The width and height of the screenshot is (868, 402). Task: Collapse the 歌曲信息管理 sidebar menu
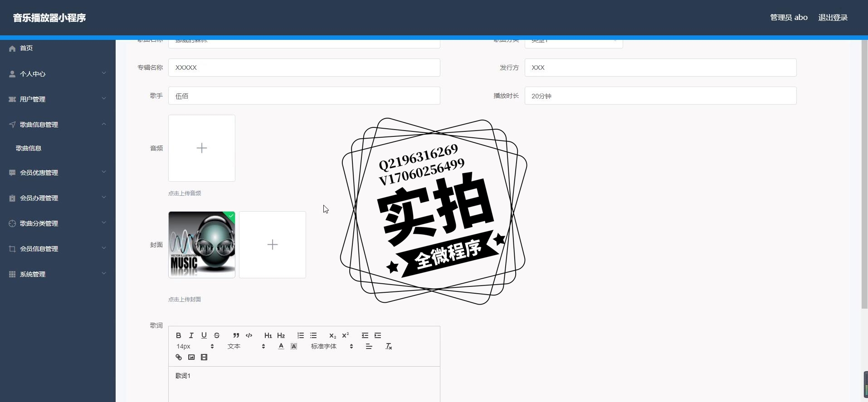tap(58, 124)
